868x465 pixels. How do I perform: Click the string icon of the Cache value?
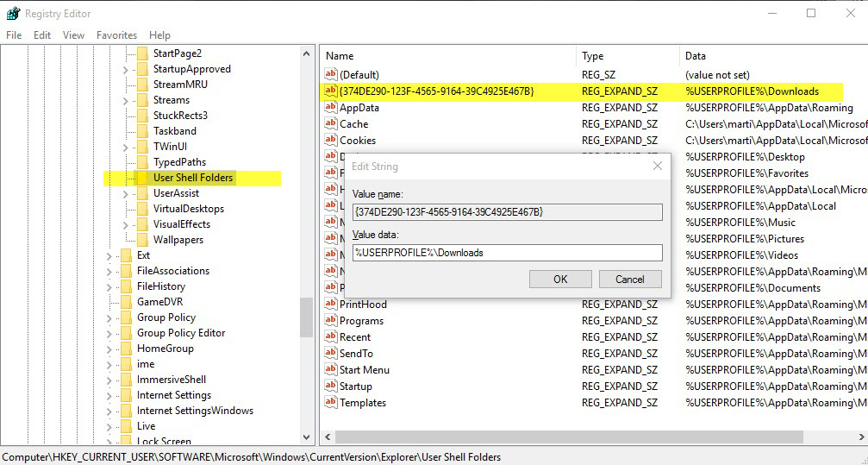pyautogui.click(x=330, y=123)
